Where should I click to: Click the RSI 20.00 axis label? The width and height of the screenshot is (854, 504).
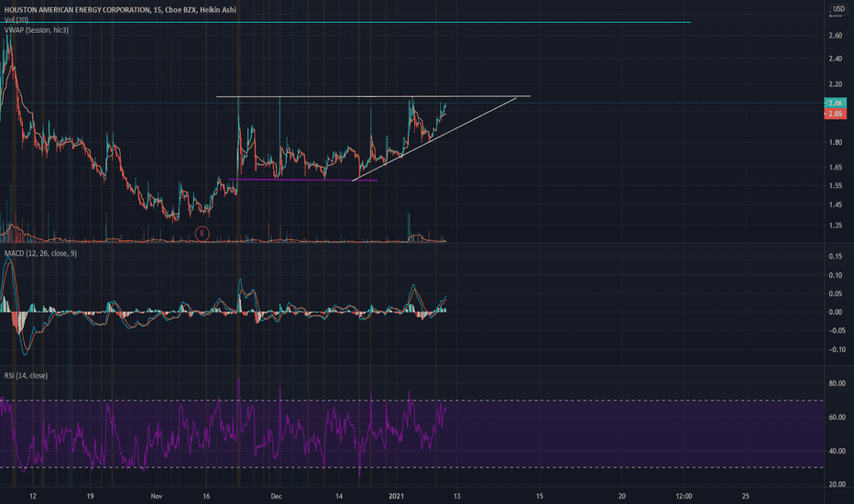point(837,485)
